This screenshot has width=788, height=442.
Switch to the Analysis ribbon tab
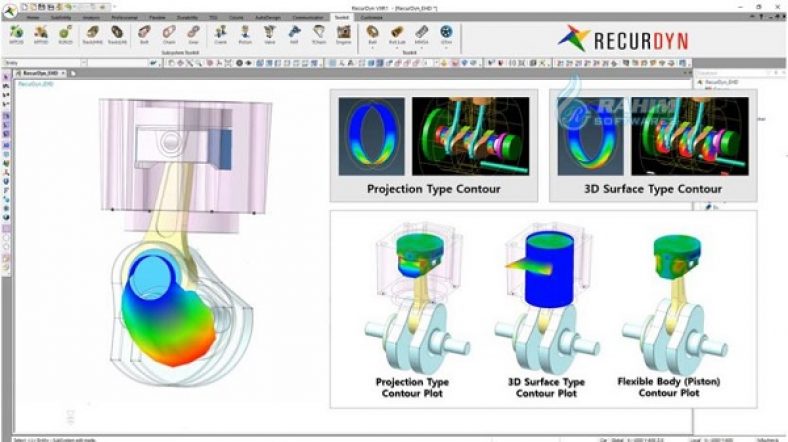point(91,18)
